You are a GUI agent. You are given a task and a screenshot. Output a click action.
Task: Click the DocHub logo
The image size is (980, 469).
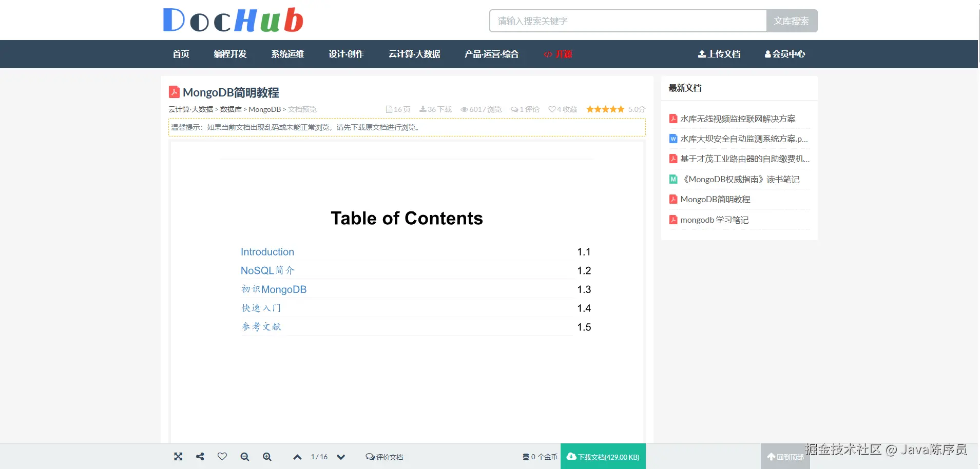pyautogui.click(x=233, y=20)
